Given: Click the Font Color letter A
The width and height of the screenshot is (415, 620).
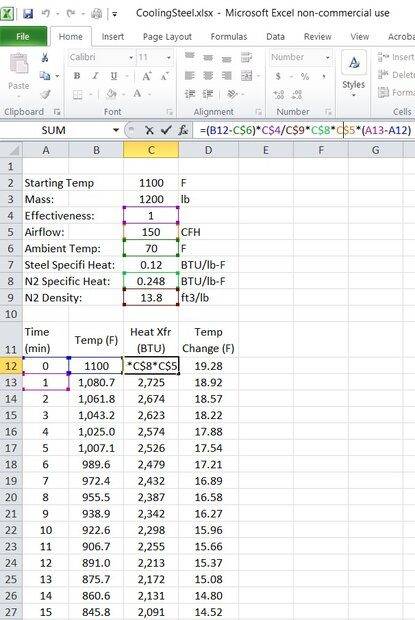Looking at the screenshot, I should pos(137,94).
